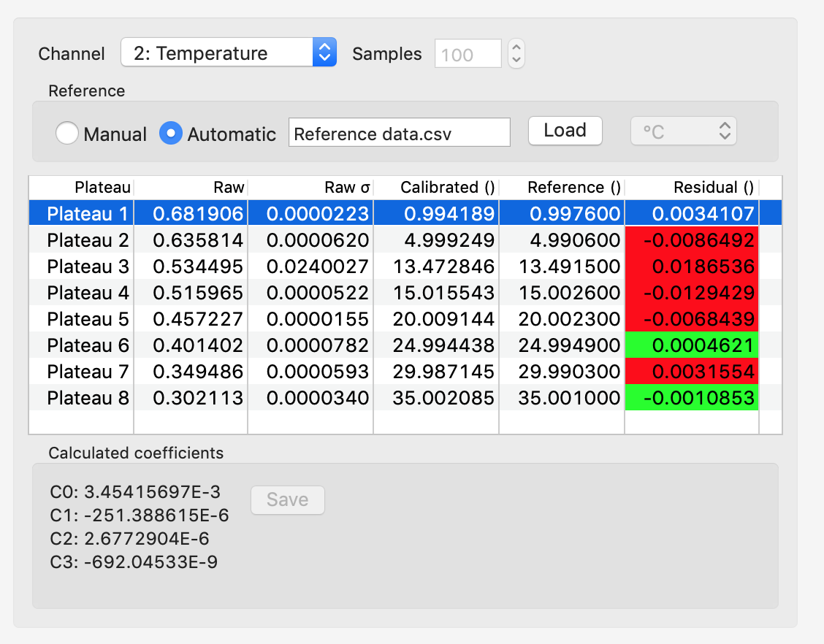The image size is (824, 644).
Task: Click the green residual cell 0.0004621
Action: click(692, 345)
